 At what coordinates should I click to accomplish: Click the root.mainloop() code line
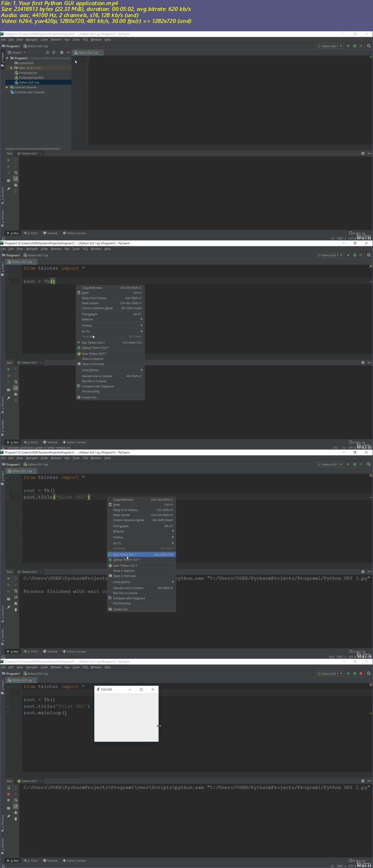click(x=45, y=713)
